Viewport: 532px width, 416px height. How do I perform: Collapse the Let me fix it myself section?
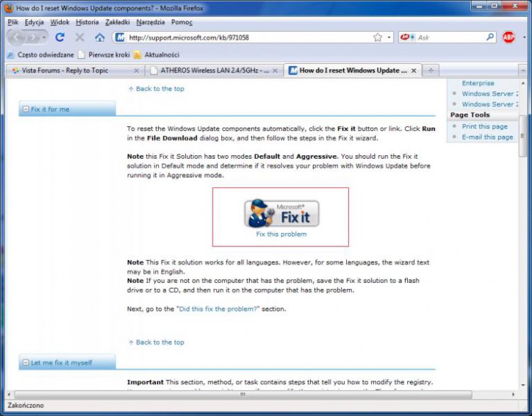point(26,362)
